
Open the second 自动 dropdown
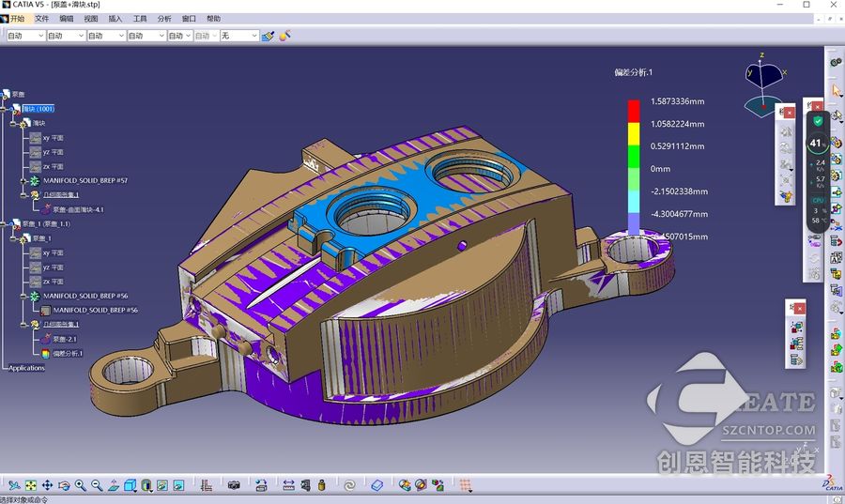pos(66,36)
